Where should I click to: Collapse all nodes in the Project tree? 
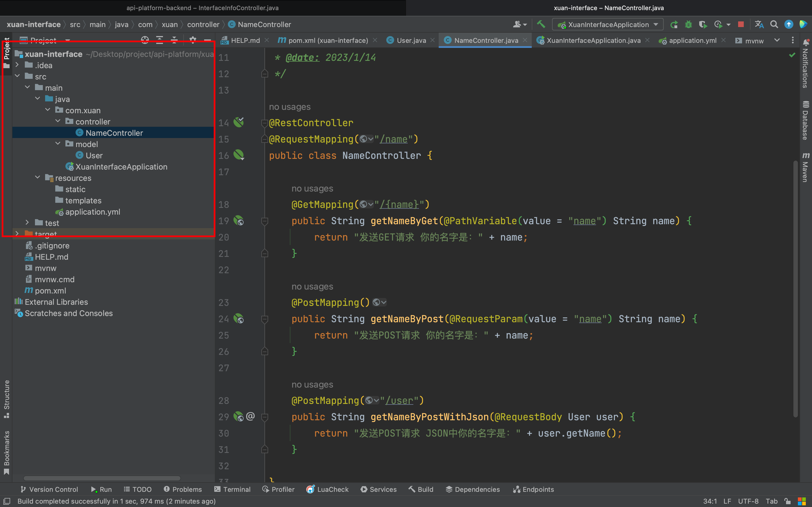point(174,41)
